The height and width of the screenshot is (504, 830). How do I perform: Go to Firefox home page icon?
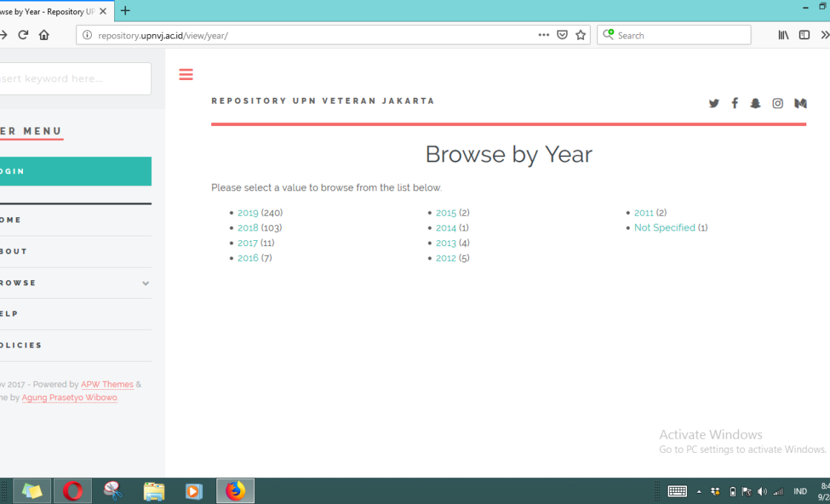pos(44,35)
